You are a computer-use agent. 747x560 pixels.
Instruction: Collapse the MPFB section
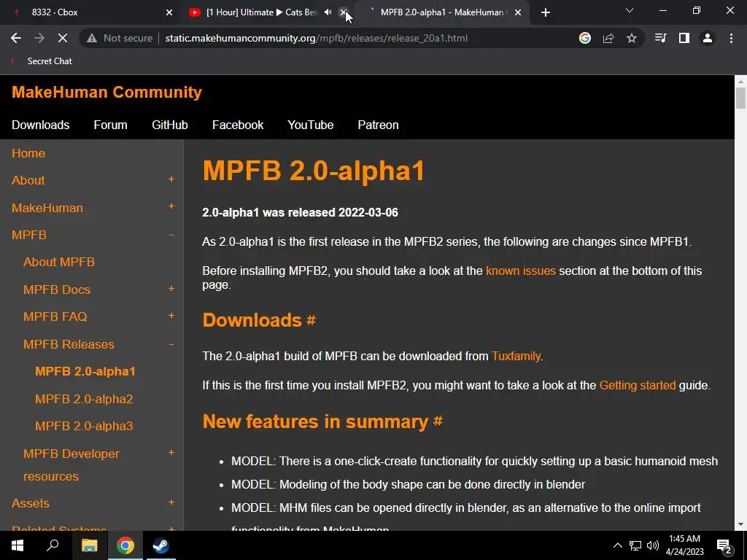[x=171, y=234]
